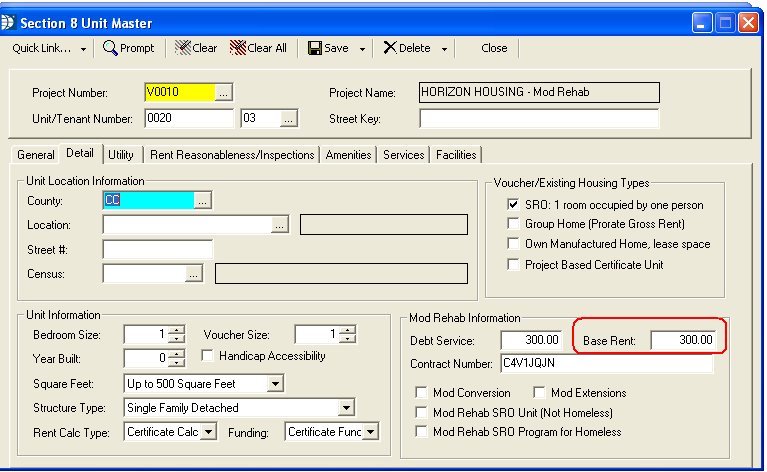767x472 pixels.
Task: Increase Voucher Size with up arrow
Action: pos(348,330)
